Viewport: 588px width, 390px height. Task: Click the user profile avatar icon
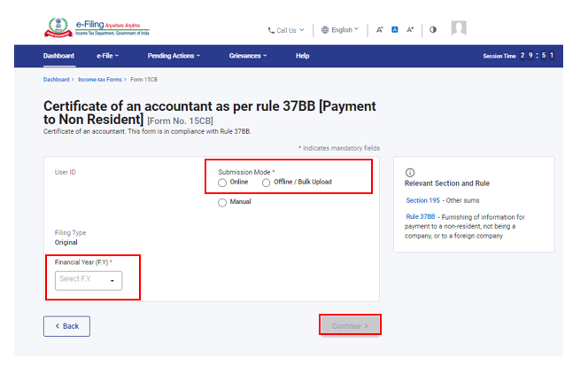click(459, 28)
